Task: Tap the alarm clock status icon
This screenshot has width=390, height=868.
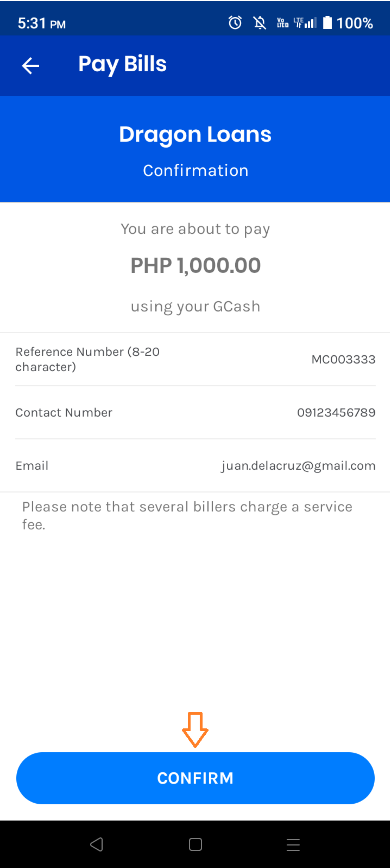Action: (235, 23)
